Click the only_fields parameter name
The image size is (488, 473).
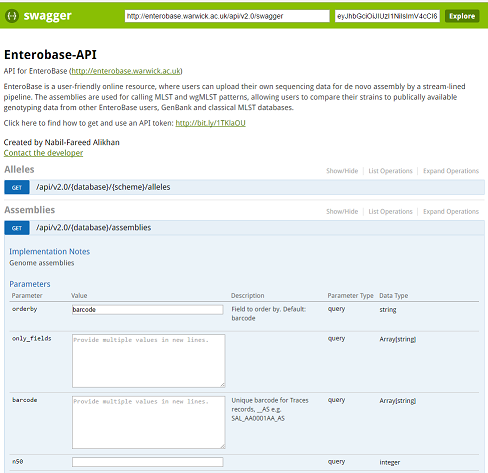(x=32, y=338)
